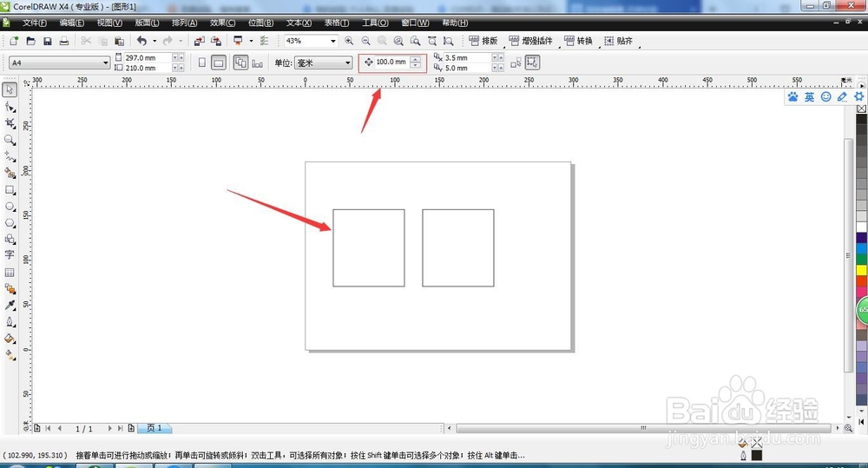Paste from clipboard
868x468 pixels.
119,41
